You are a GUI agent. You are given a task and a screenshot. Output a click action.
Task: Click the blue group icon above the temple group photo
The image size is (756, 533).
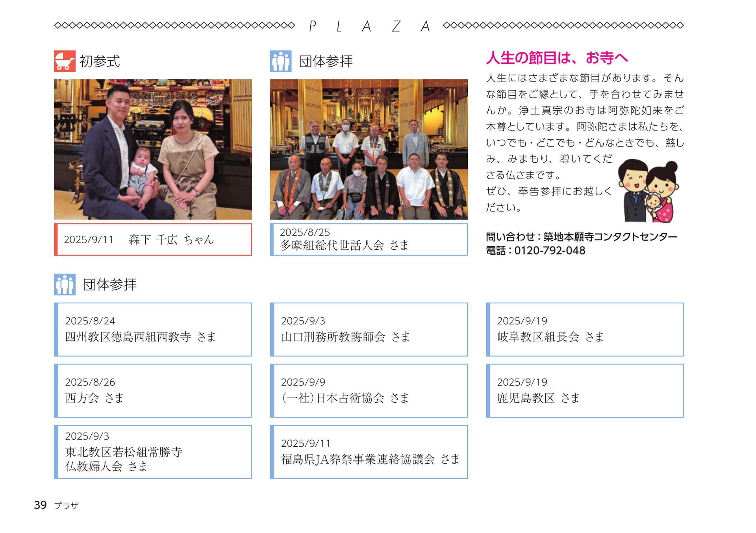[281, 61]
